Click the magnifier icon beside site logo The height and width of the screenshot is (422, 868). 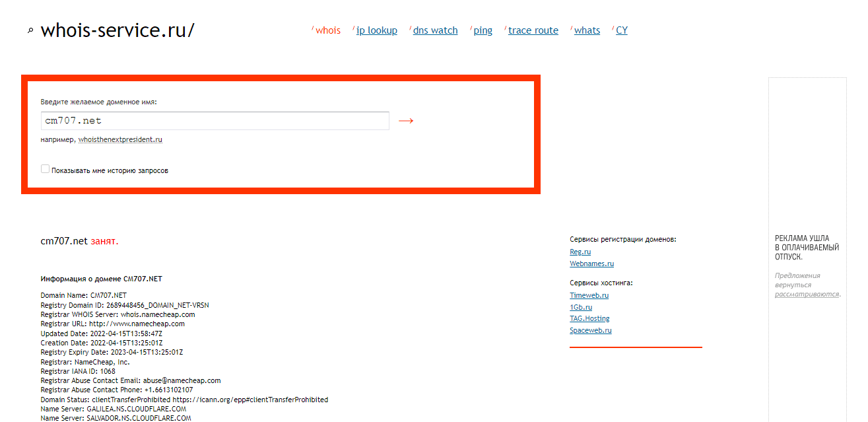(x=30, y=31)
